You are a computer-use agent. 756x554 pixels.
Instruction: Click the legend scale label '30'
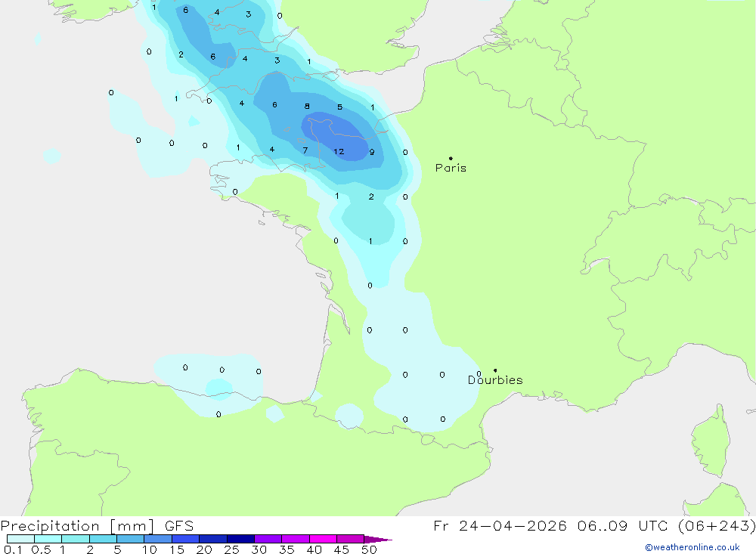259,549
